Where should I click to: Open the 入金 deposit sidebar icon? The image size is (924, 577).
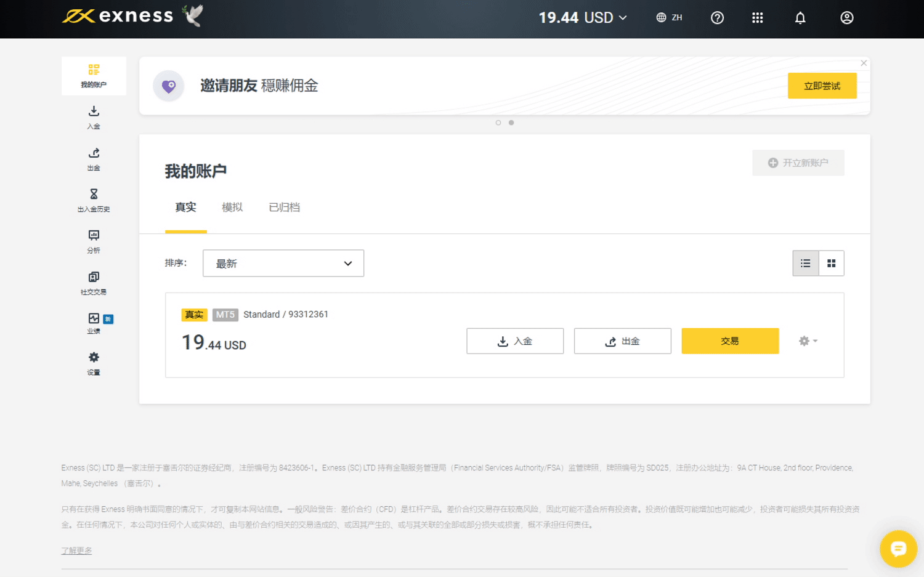click(x=94, y=117)
